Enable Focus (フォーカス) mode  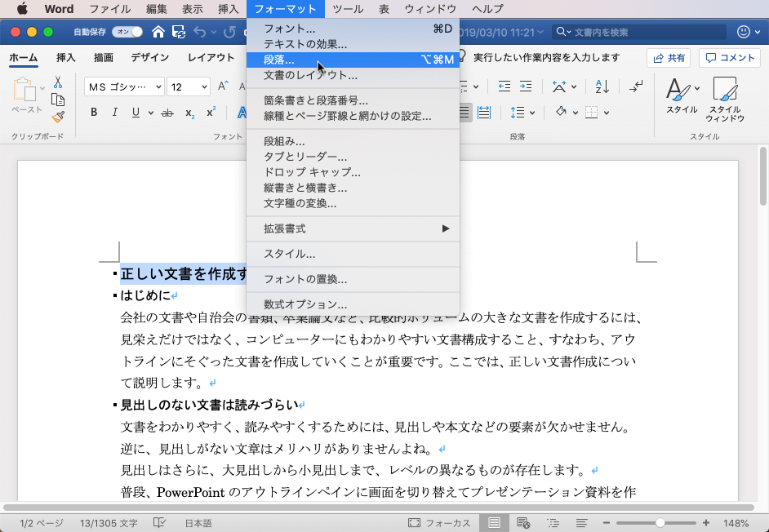point(439,523)
